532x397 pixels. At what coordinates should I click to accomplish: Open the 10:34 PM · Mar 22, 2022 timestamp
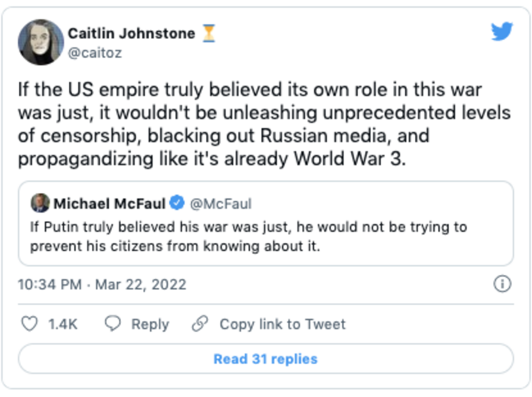point(102,284)
